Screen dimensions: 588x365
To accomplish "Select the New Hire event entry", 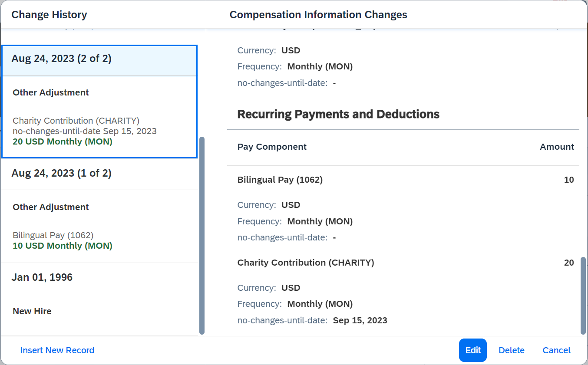I will point(32,311).
